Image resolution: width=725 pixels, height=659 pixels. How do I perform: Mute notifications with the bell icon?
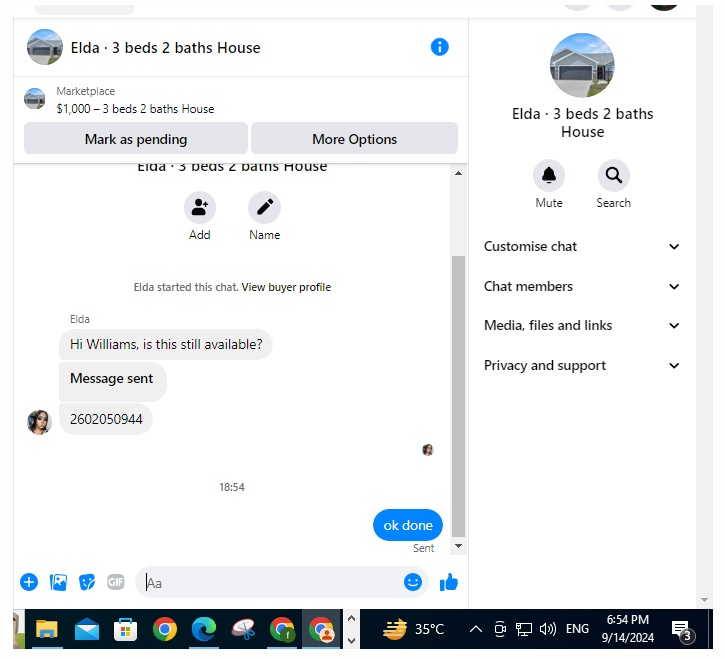(549, 176)
